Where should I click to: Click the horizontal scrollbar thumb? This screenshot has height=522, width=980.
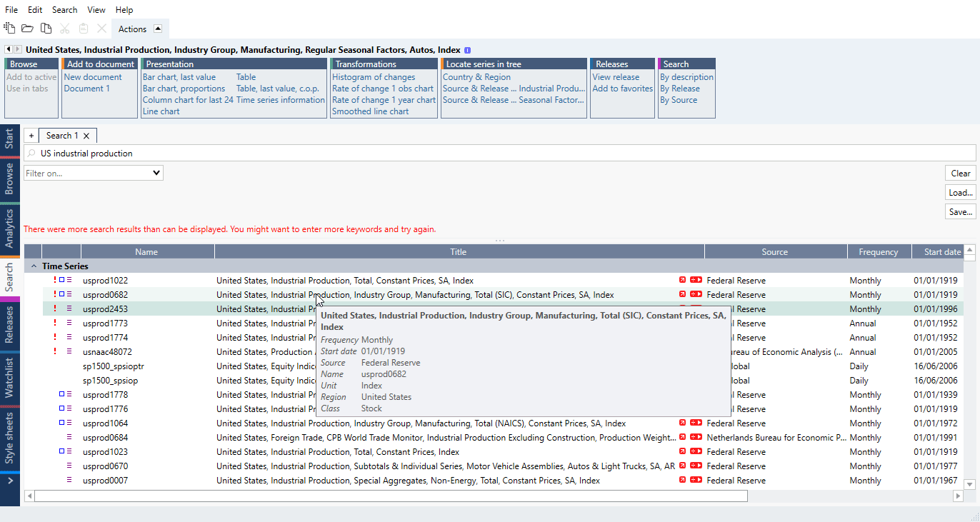pyautogui.click(x=391, y=496)
